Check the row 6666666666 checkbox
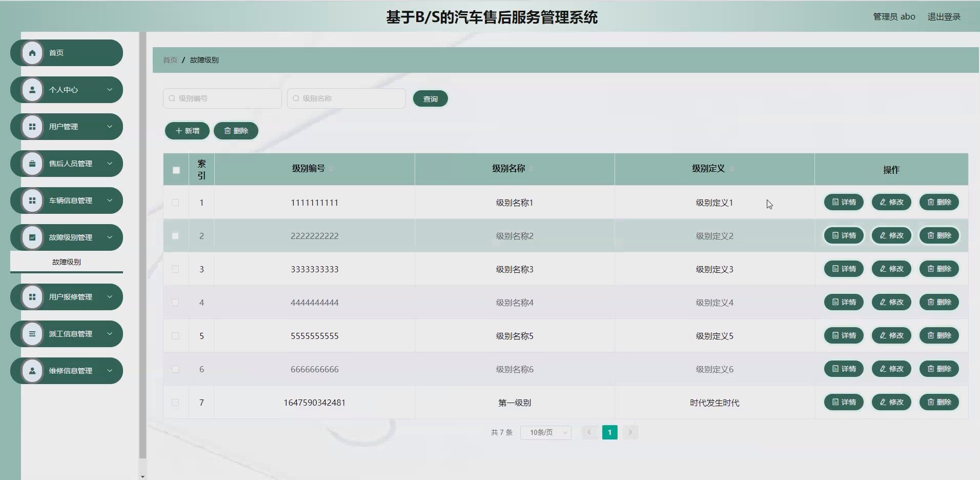The width and height of the screenshot is (980, 480). 175,369
